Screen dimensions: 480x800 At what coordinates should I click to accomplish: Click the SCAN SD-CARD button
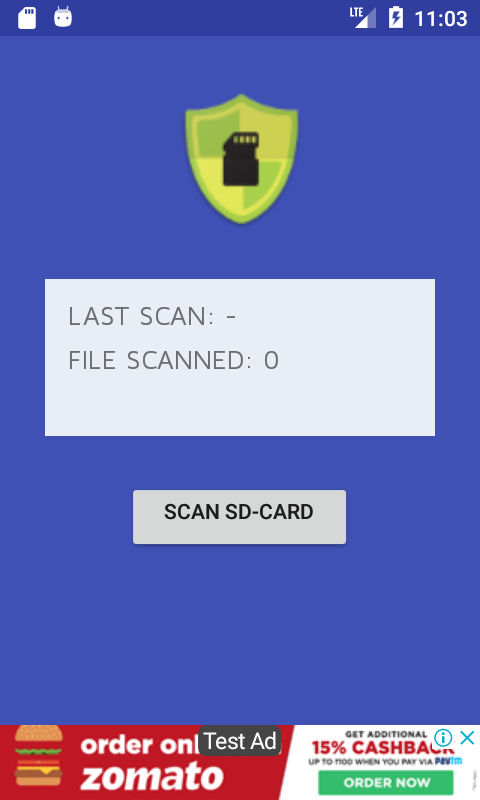pyautogui.click(x=239, y=517)
